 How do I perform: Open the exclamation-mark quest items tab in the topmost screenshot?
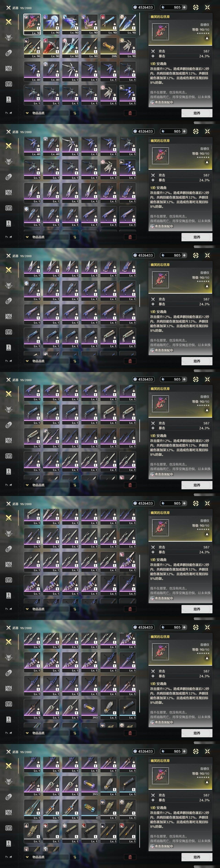(x=9, y=99)
